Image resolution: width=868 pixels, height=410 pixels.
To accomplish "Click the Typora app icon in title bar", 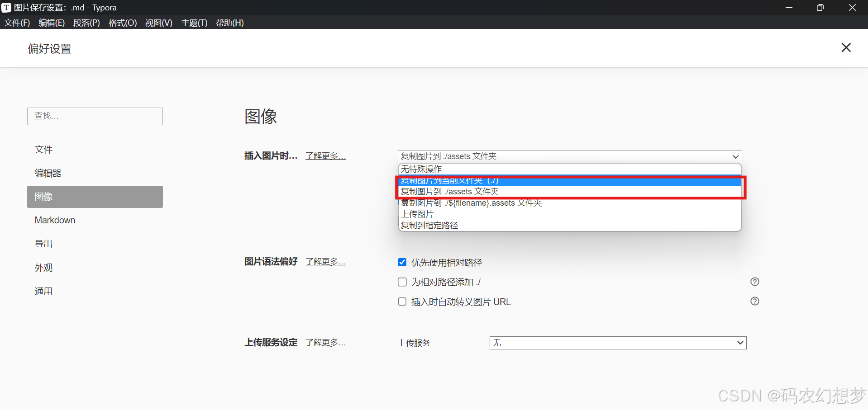I will pyautogui.click(x=6, y=7).
